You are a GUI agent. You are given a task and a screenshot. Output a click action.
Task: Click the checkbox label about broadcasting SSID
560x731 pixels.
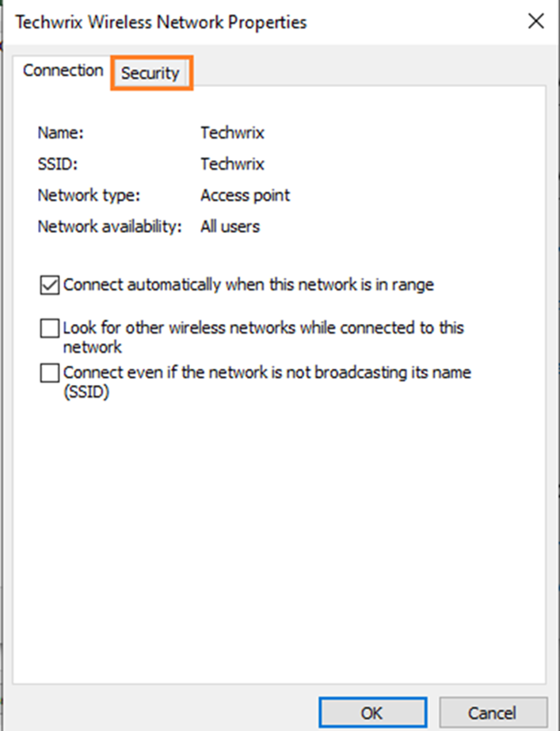(269, 372)
